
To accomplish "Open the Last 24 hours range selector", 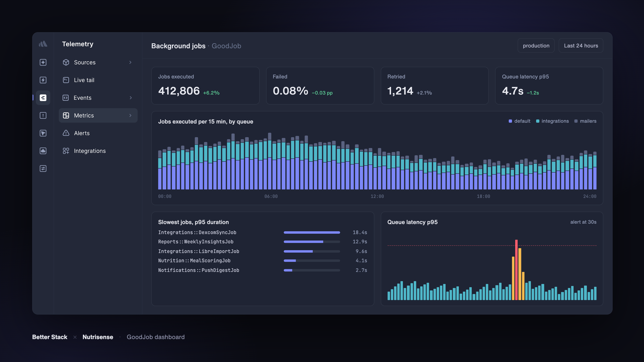I will pyautogui.click(x=581, y=45).
